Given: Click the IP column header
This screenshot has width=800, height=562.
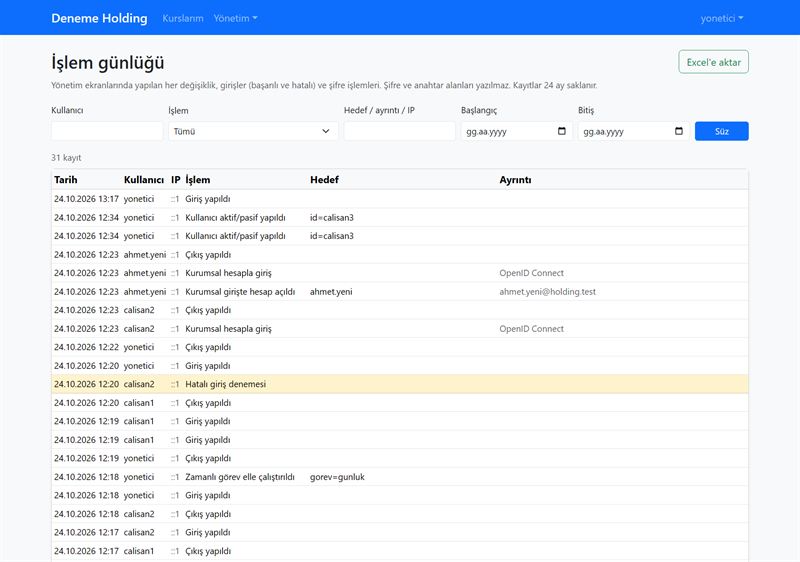Looking at the screenshot, I should pos(176,180).
